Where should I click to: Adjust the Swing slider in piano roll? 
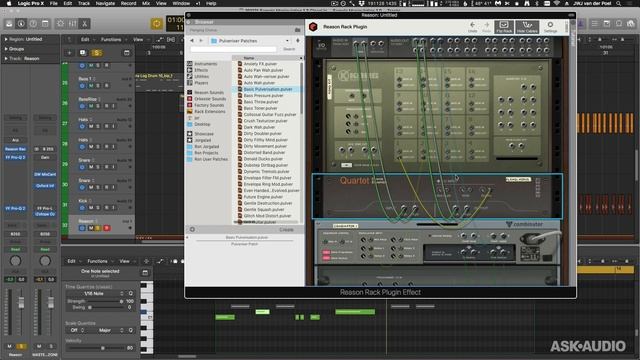(x=90, y=307)
